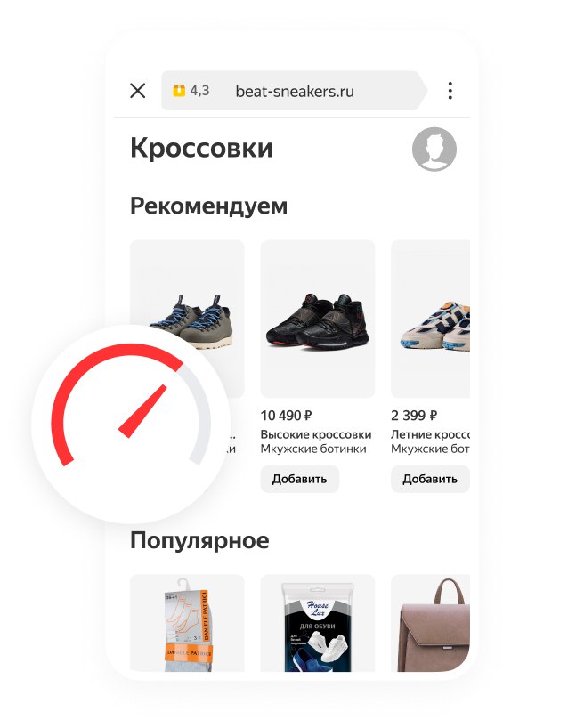Add the 2 399 ₽ summer sneakers

pos(430,479)
